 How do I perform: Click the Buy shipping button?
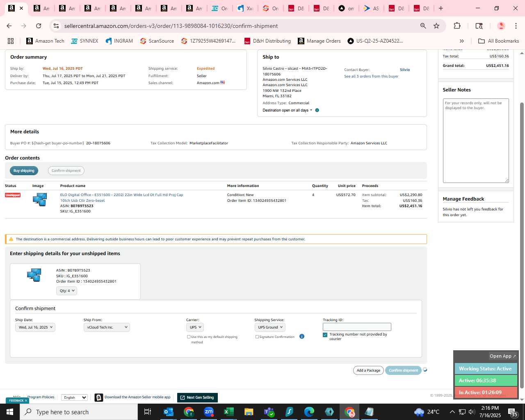coord(24,171)
